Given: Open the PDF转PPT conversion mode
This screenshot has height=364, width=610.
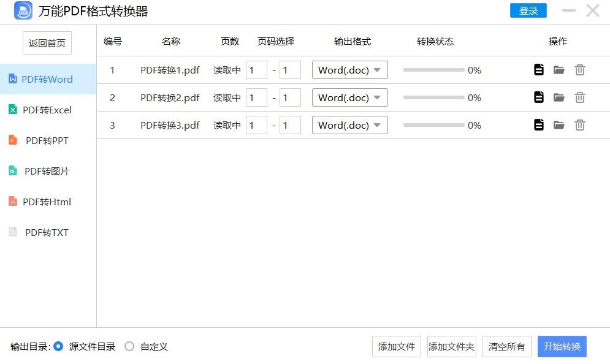Looking at the screenshot, I should click(x=47, y=140).
